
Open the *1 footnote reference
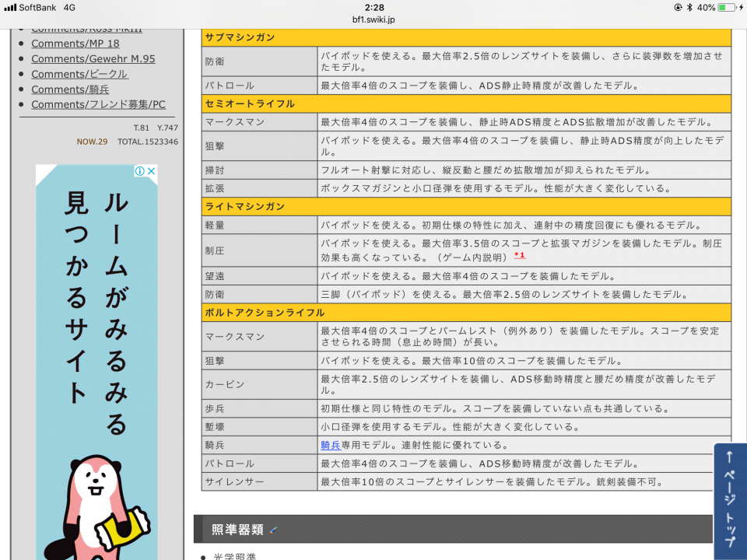point(519,256)
